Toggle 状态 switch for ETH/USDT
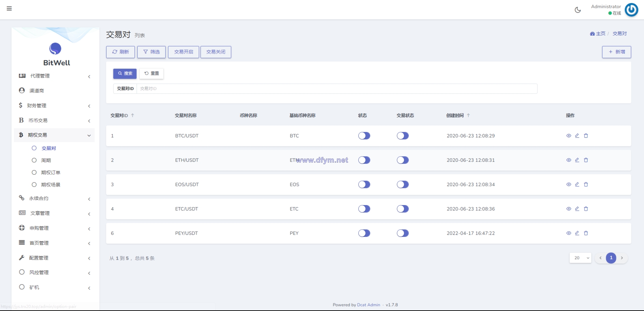644x311 pixels. 364,160
